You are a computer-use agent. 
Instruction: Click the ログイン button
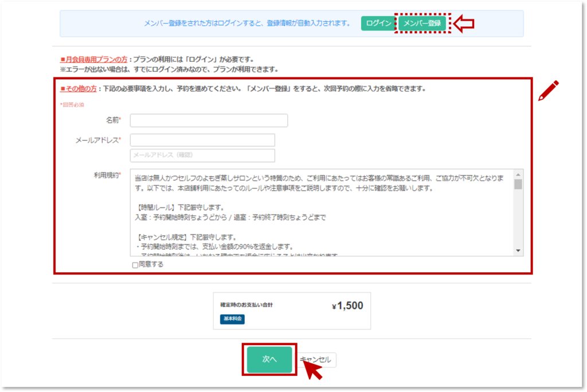pyautogui.click(x=378, y=23)
